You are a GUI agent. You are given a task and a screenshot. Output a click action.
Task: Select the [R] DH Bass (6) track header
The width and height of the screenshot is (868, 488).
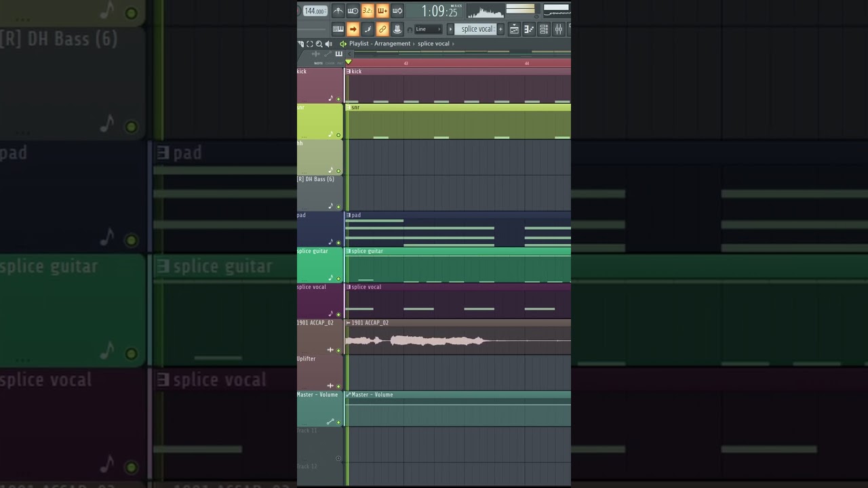coord(320,193)
